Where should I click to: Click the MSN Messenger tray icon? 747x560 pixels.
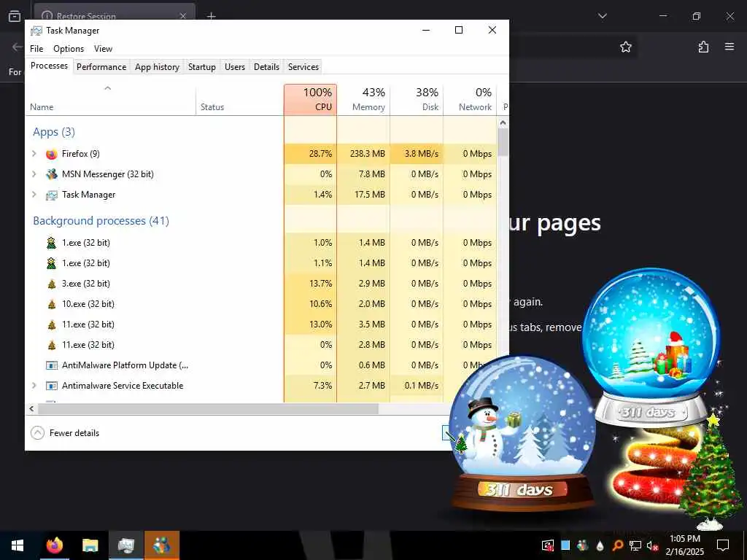[583, 545]
